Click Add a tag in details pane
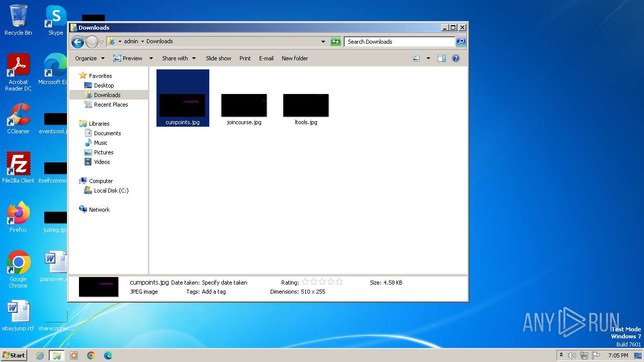The height and width of the screenshot is (362, 644). coord(214,292)
